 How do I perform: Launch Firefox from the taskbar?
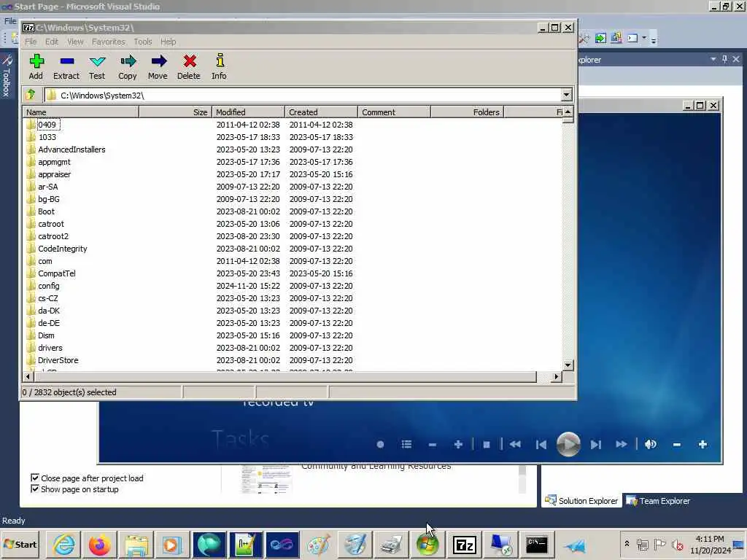pos(99,544)
